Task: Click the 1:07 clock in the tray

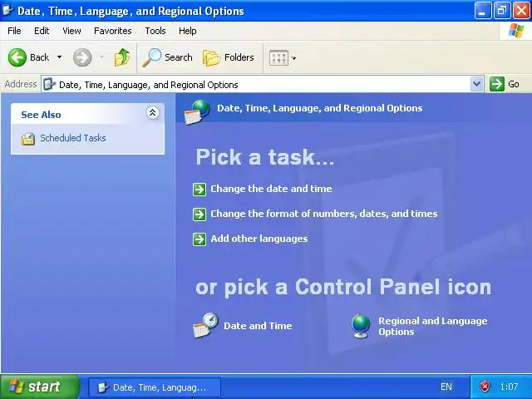Action: point(509,387)
